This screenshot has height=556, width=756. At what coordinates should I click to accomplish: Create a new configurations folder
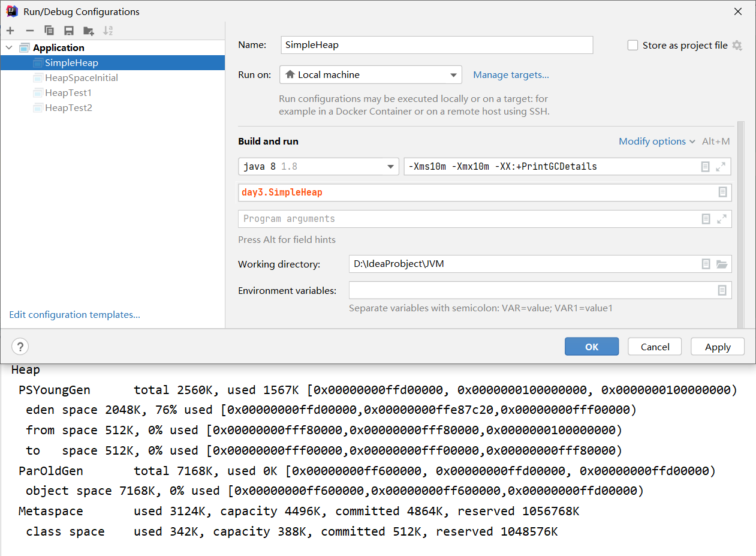89,31
